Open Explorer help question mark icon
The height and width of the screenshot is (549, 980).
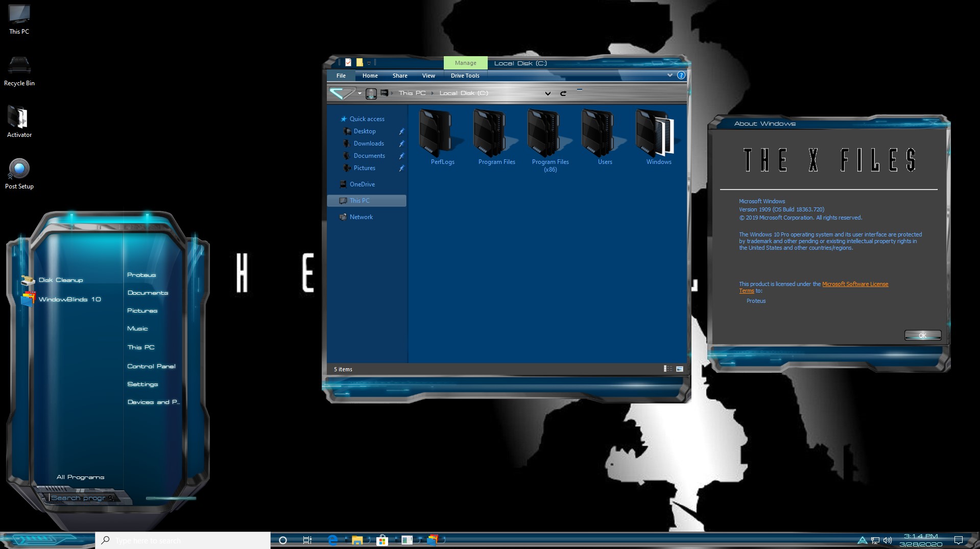point(681,75)
